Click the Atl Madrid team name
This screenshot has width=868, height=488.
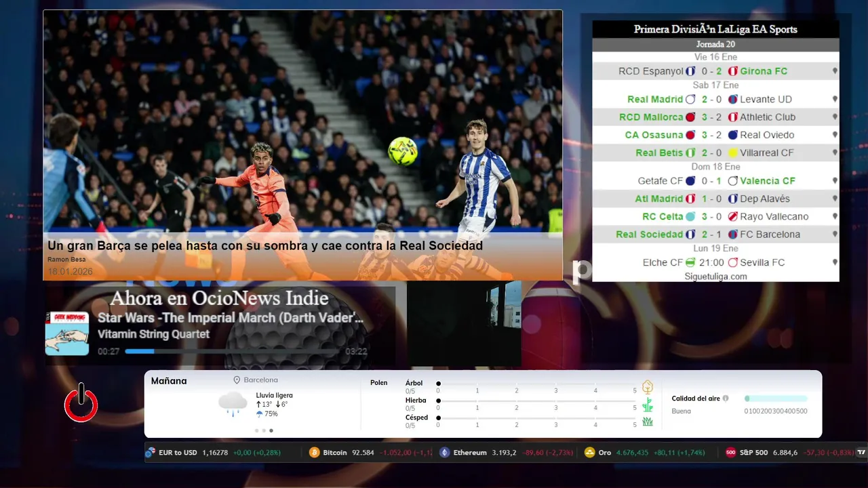tap(658, 199)
